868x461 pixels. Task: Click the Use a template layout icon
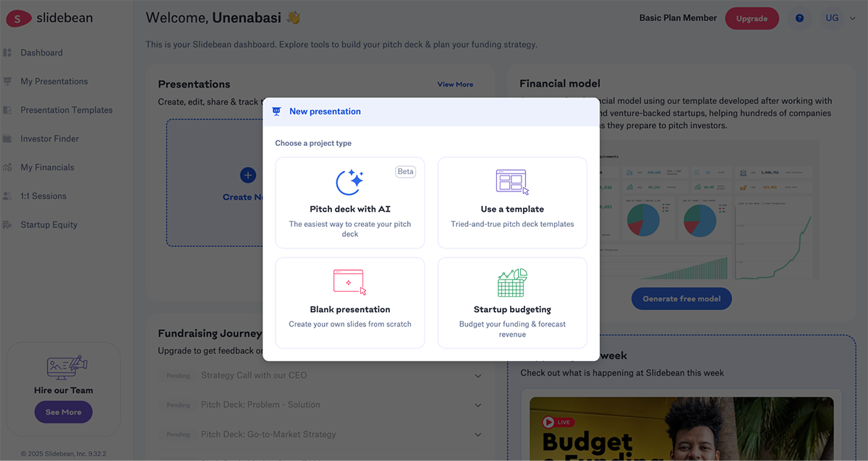(x=512, y=182)
